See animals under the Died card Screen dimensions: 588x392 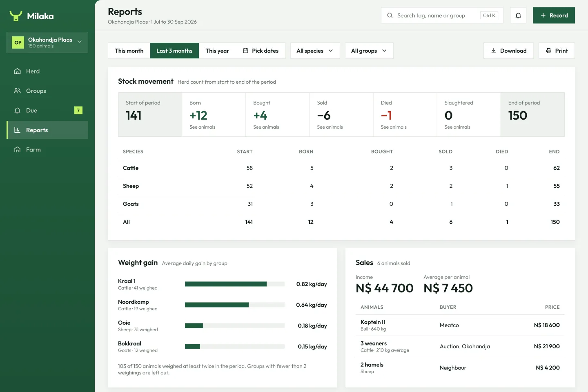(394, 127)
